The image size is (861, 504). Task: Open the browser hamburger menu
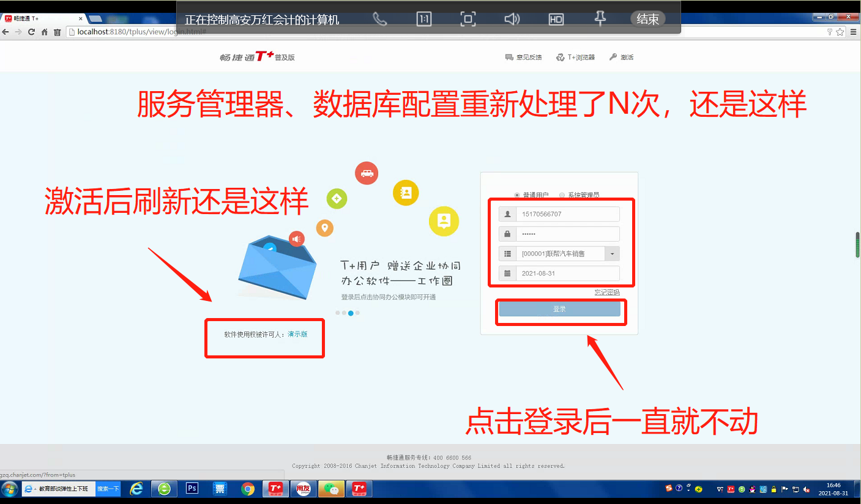854,32
